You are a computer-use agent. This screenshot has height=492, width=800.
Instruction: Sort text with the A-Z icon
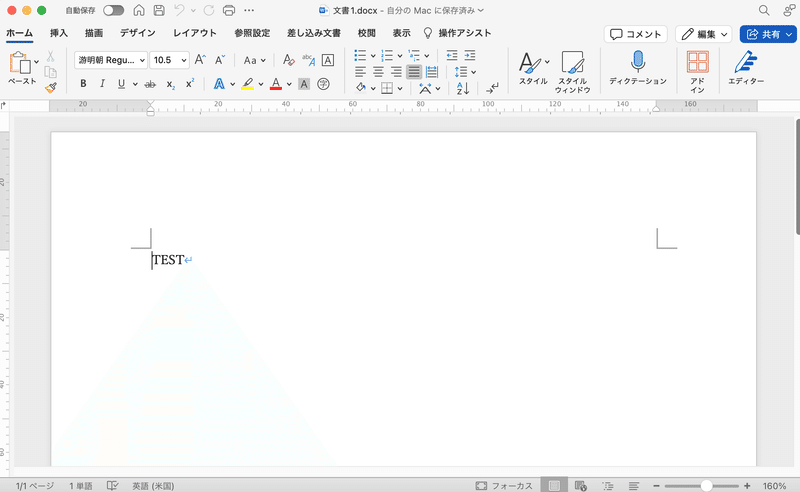pos(463,88)
